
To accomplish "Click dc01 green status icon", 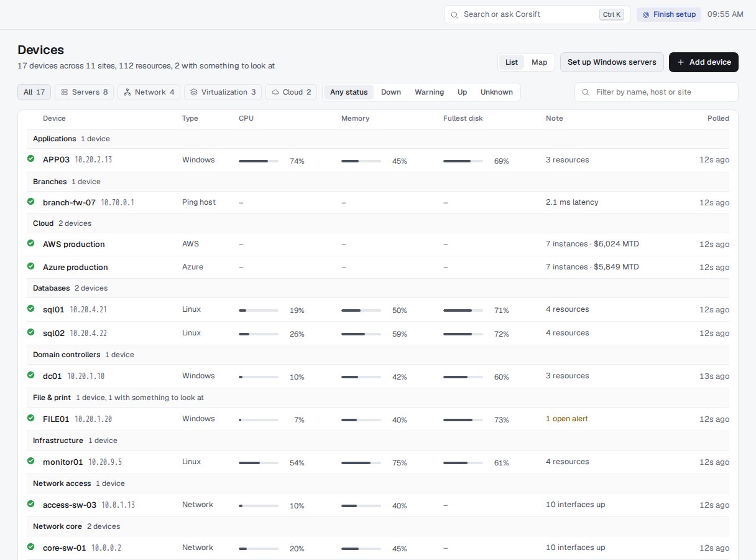I will tap(30, 375).
